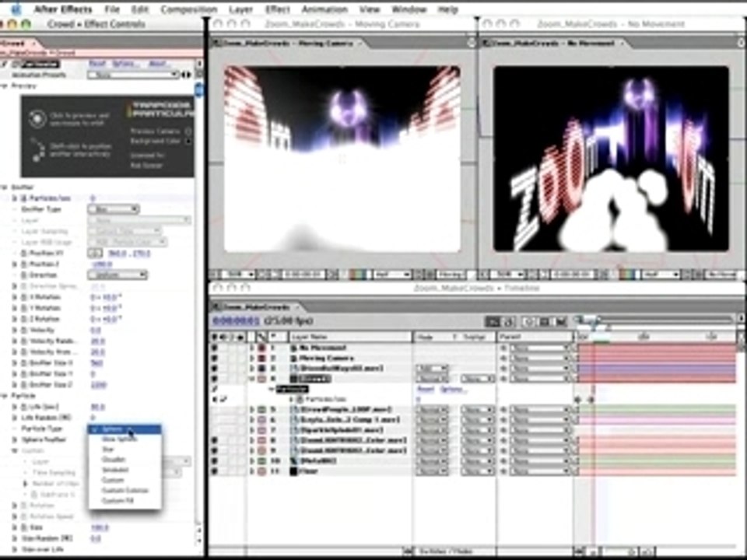Viewport: 747px width, 560px height.
Task: Toggle the Velocity stopwatch
Action: [x=24, y=330]
